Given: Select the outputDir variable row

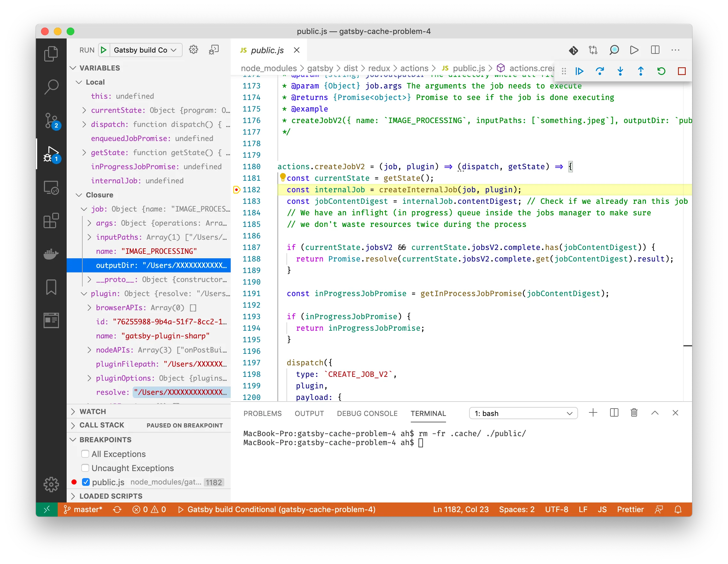Looking at the screenshot, I should 149,265.
